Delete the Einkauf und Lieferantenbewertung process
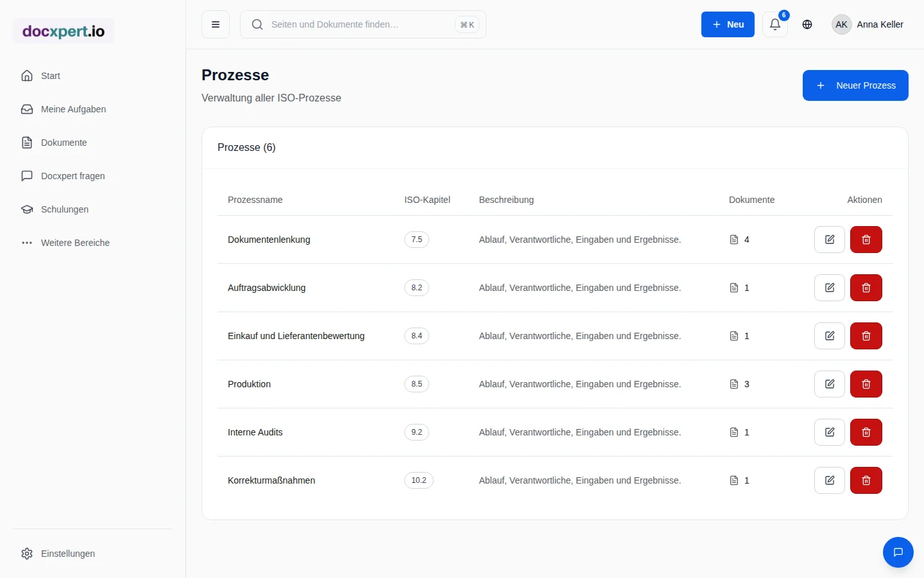This screenshot has width=924, height=578. 866,336
